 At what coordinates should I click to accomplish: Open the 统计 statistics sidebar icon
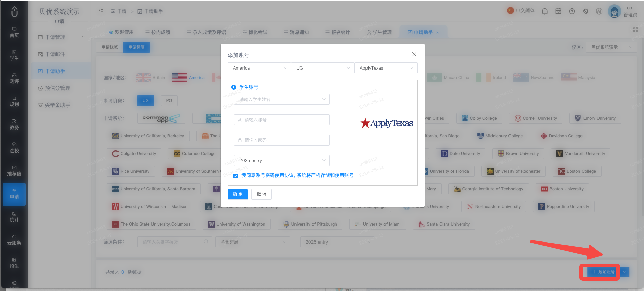pyautogui.click(x=14, y=217)
